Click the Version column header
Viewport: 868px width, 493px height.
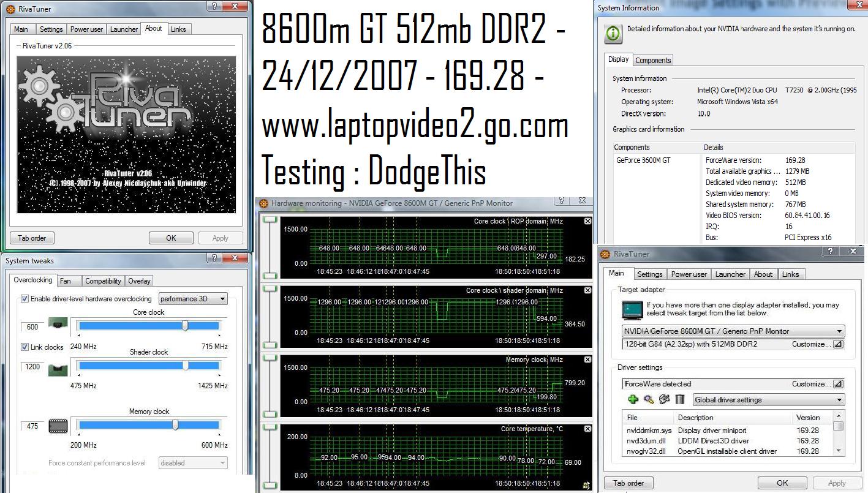[x=812, y=417]
